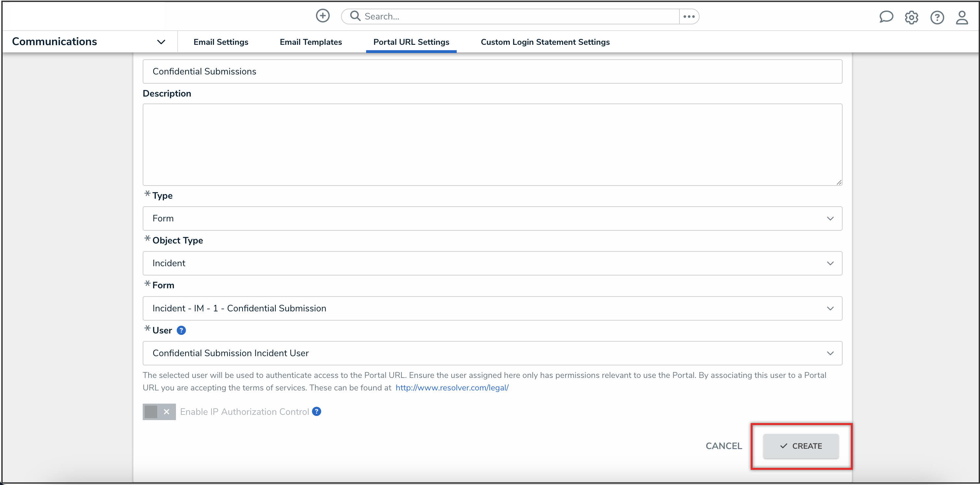Toggle Enable IP Authorization Control switch
The height and width of the screenshot is (485, 980).
click(x=159, y=412)
